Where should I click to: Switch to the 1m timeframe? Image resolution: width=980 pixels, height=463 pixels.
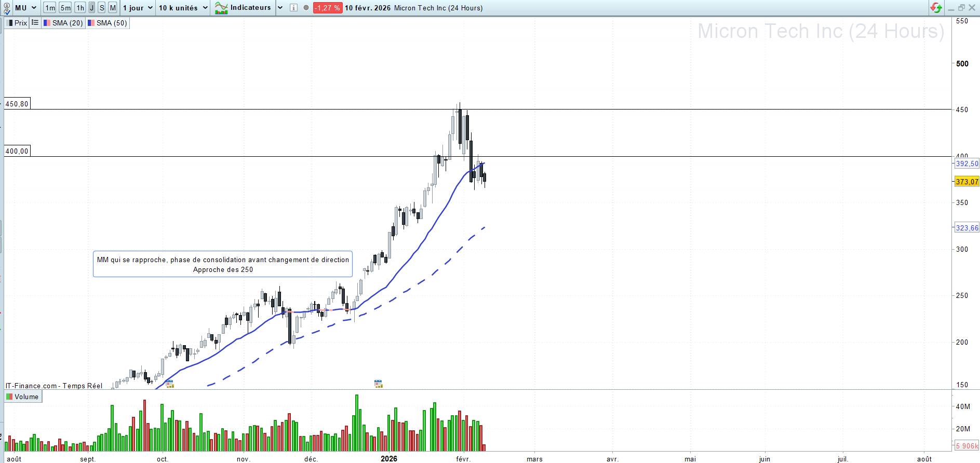[x=50, y=8]
